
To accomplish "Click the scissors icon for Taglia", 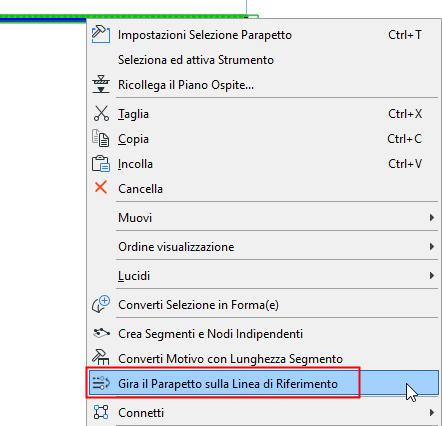I will click(x=101, y=114).
